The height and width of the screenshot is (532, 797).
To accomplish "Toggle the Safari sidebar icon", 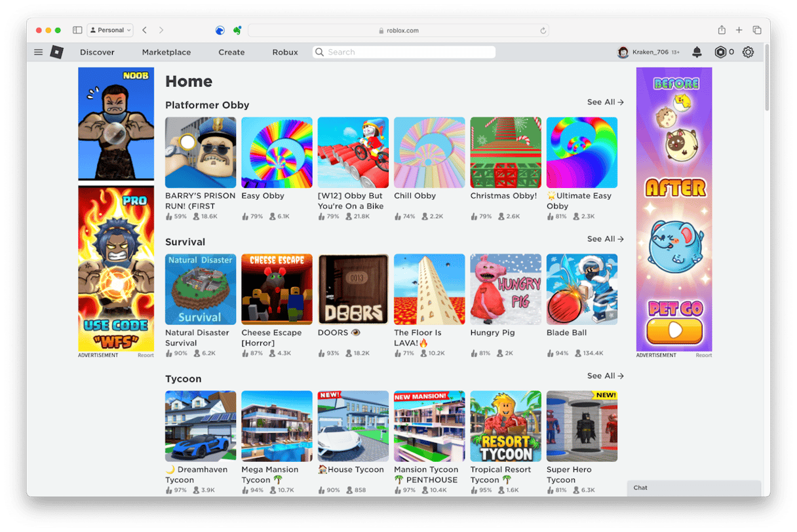I will (77, 30).
